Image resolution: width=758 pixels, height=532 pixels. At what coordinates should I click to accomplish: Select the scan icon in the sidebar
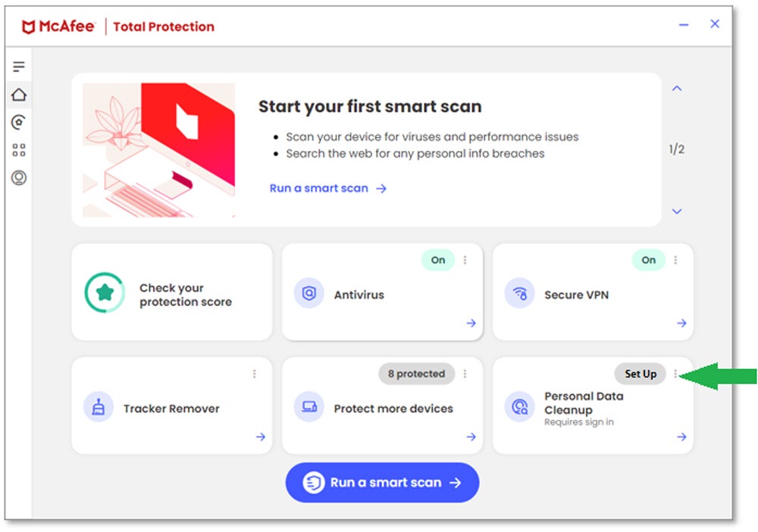click(x=19, y=122)
